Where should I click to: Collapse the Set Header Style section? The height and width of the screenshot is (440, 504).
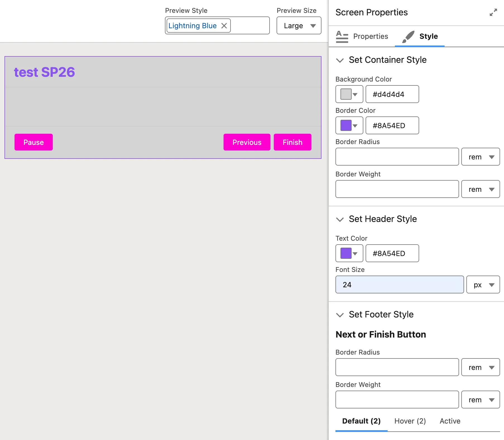click(340, 219)
